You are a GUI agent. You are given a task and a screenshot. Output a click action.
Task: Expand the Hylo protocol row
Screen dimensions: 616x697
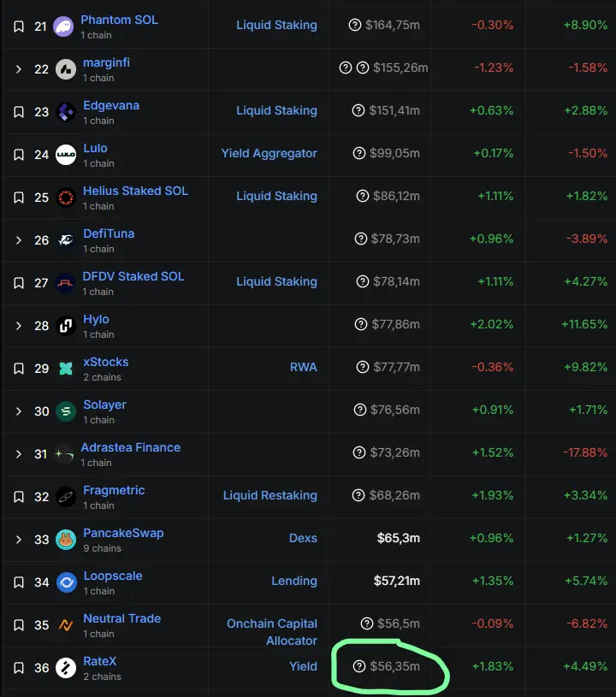click(x=18, y=326)
